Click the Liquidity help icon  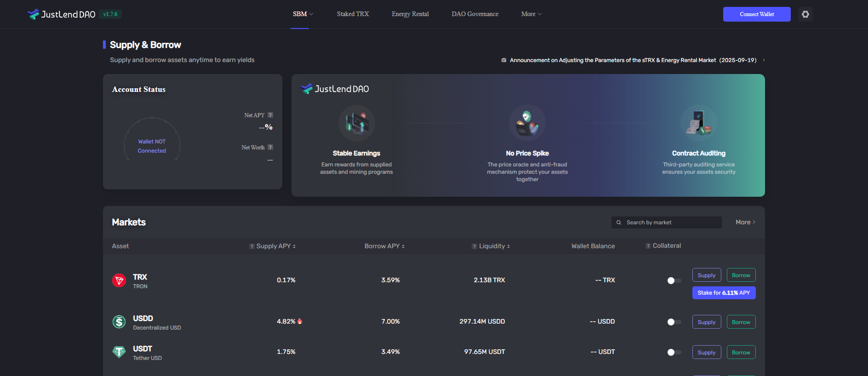pos(474,246)
